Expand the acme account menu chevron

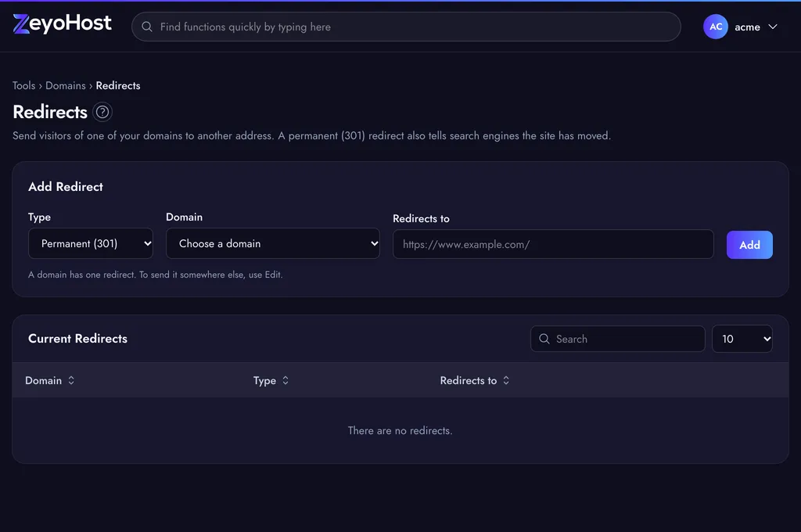coord(773,27)
